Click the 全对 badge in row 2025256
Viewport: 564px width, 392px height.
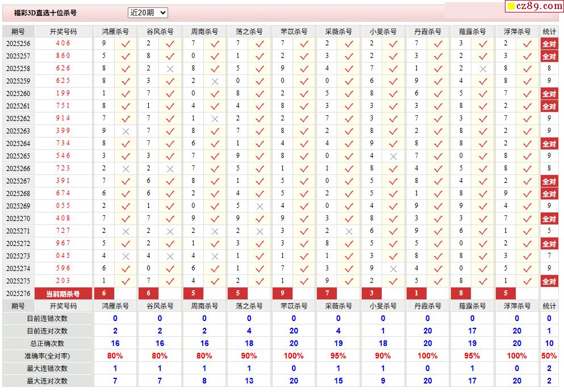click(x=549, y=44)
